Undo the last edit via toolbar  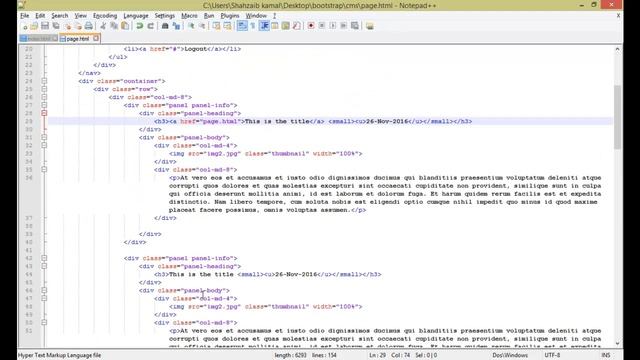140,26
